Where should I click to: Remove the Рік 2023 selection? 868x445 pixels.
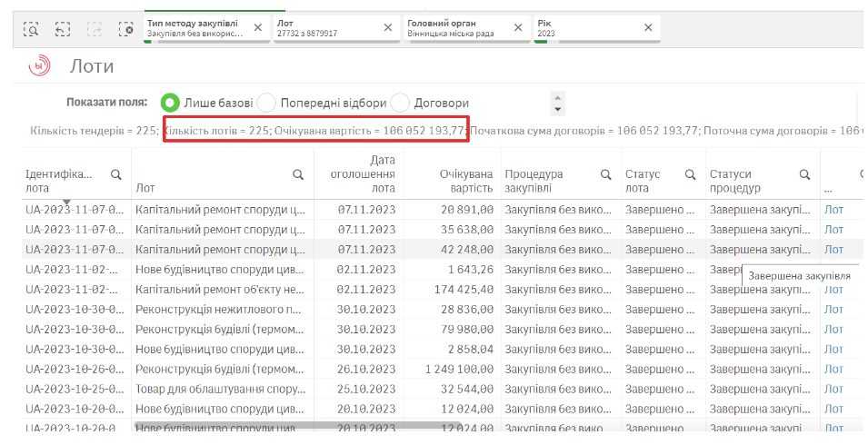click(648, 27)
